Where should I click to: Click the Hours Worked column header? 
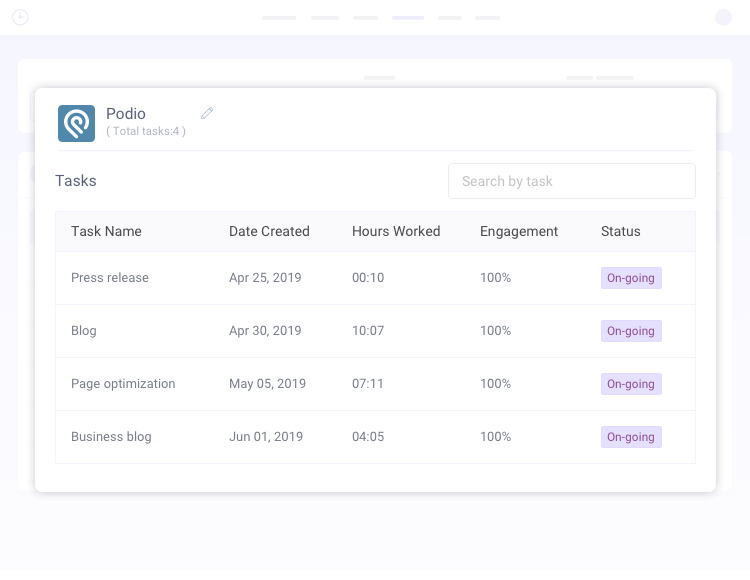point(396,231)
